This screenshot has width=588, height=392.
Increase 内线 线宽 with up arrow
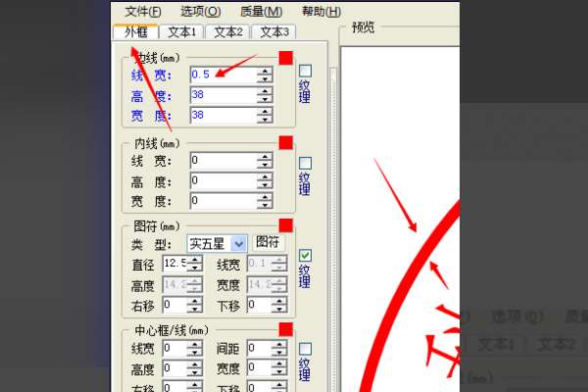[x=265, y=157]
